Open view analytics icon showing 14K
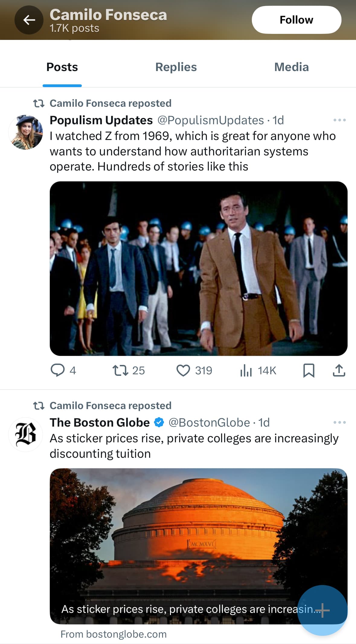Screen dimensions: 356x644 (246, 370)
